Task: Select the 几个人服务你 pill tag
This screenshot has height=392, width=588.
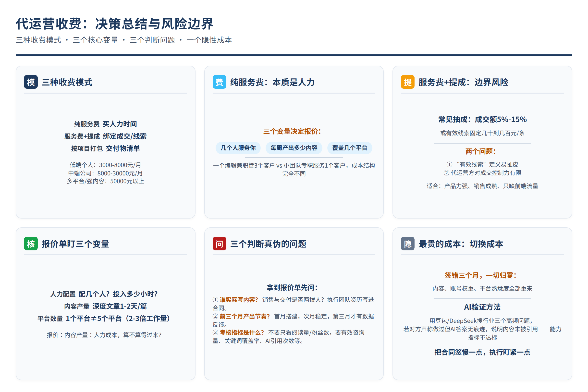Action: (x=238, y=148)
